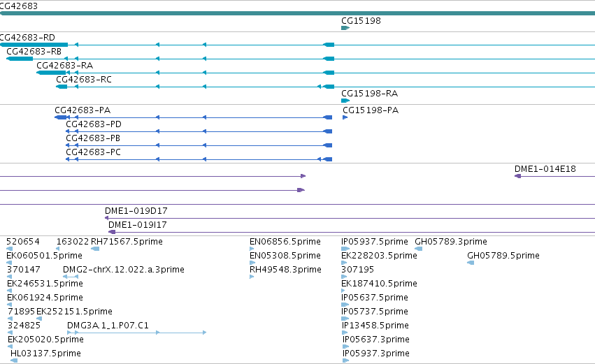Select the IP05937.5prime EST label
This screenshot has height=364, width=595.
(x=375, y=242)
